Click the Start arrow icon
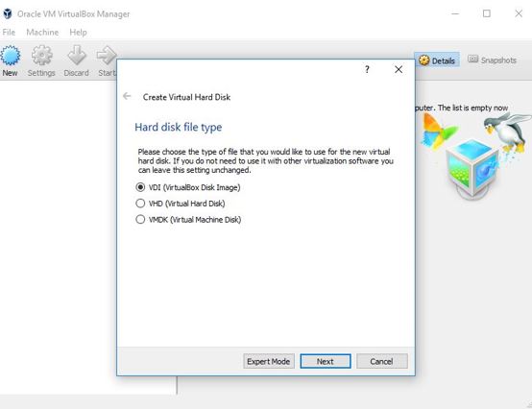The height and width of the screenshot is (409, 532). pyautogui.click(x=107, y=56)
